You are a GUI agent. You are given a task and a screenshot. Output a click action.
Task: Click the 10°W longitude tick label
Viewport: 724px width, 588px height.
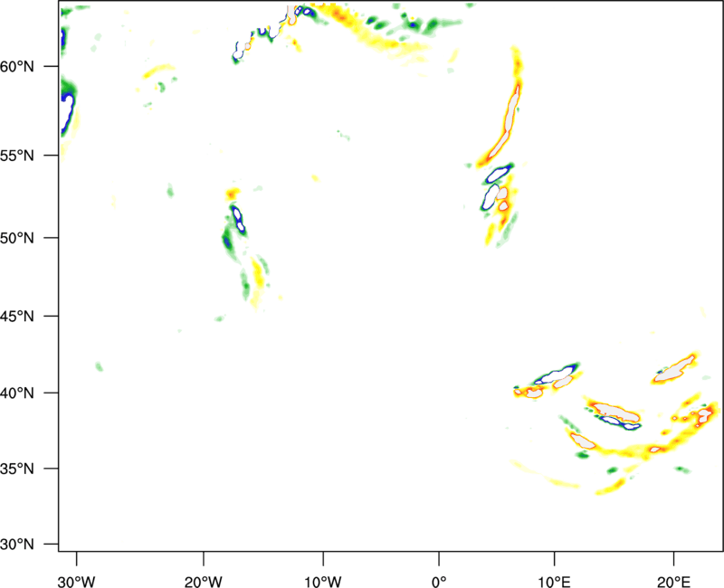(323, 570)
